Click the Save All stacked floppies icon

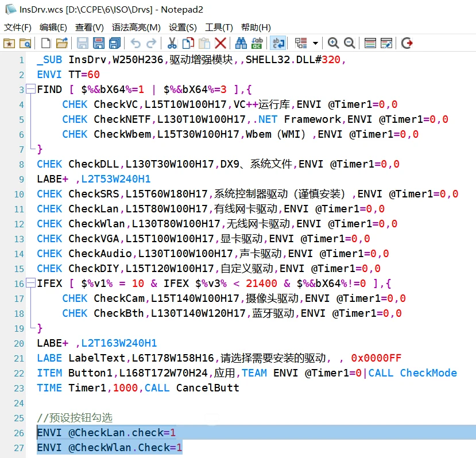115,44
